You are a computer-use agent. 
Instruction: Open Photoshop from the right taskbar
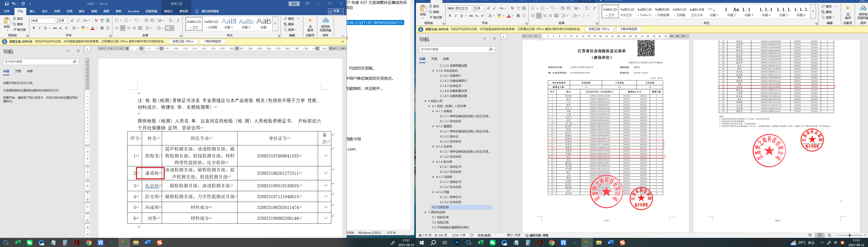(x=457, y=243)
